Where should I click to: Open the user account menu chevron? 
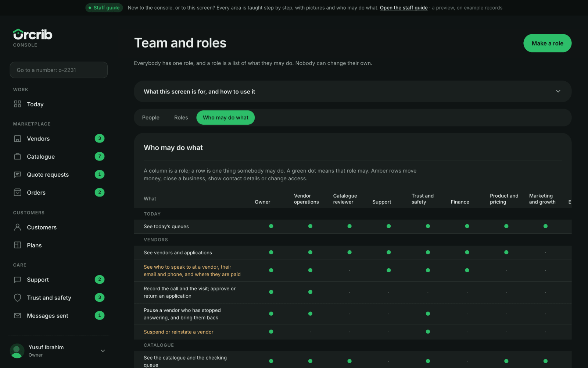[x=103, y=351]
